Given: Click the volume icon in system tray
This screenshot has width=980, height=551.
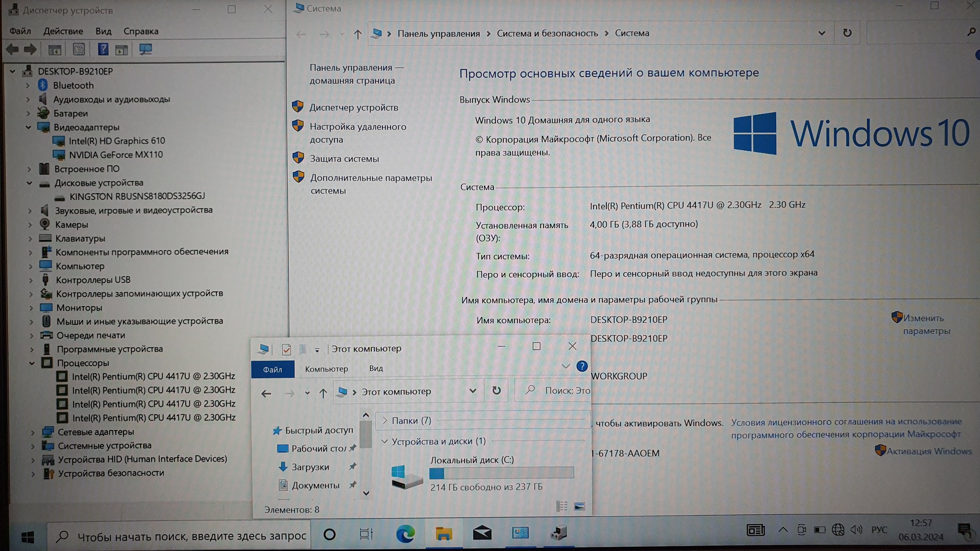Looking at the screenshot, I should pos(856,529).
